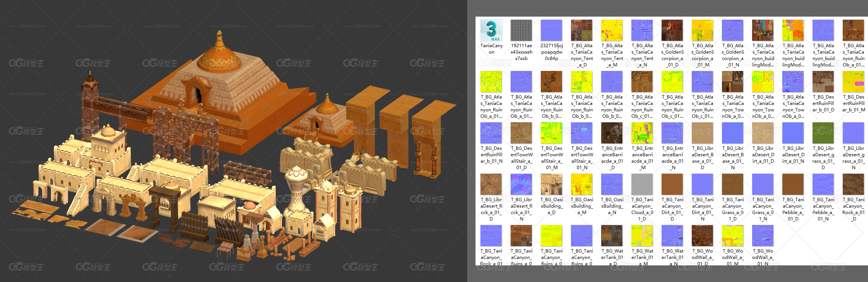The height and width of the screenshot is (282, 868).
Task: Click the brown TaniaCanyon_TownOb_a texture thumbnail
Action: (x=733, y=82)
